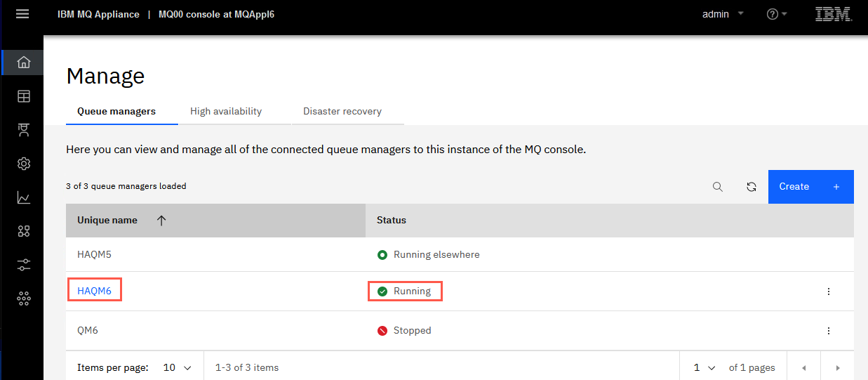Expand the admin user dropdown

pyautogui.click(x=723, y=14)
